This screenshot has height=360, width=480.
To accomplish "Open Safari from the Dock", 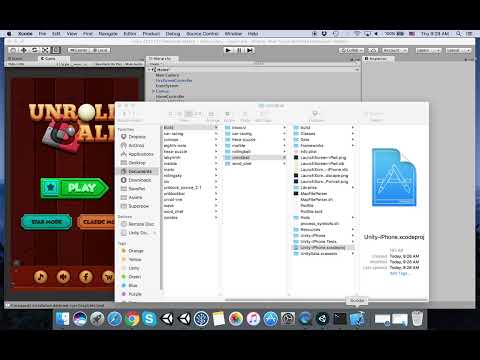I will (114, 319).
